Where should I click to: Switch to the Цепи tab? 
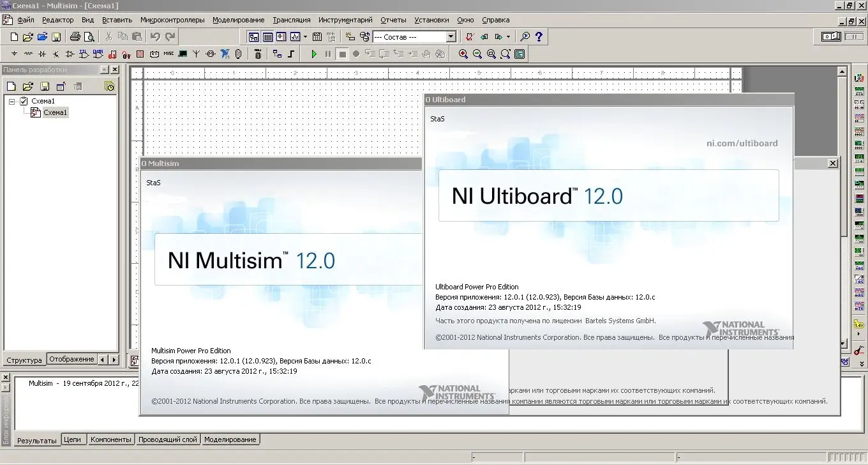point(73,439)
